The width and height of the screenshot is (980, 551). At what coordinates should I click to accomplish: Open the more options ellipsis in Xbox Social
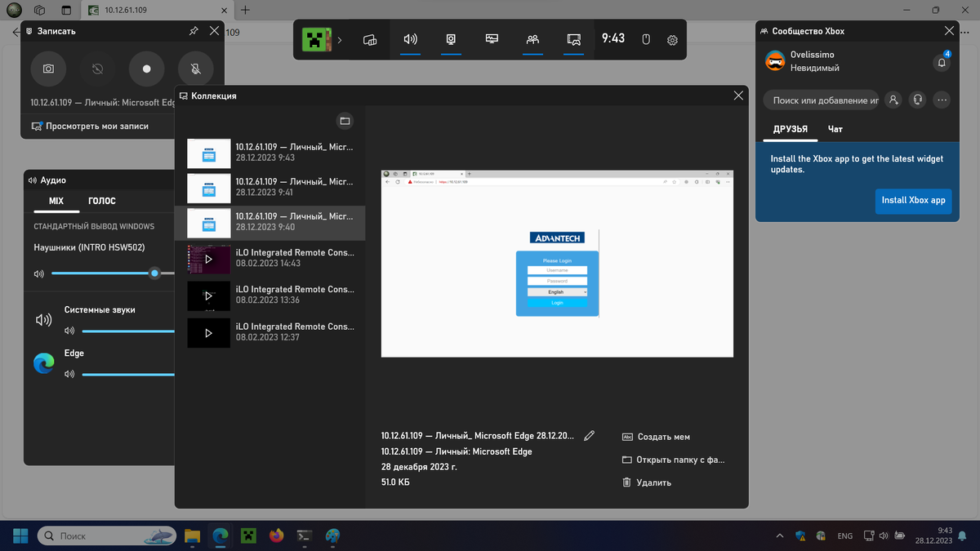942,100
